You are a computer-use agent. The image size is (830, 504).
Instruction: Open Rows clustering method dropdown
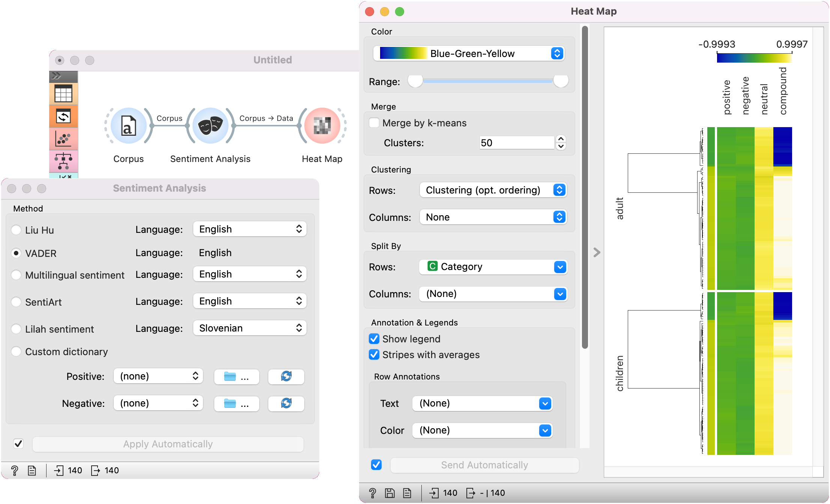(x=493, y=190)
